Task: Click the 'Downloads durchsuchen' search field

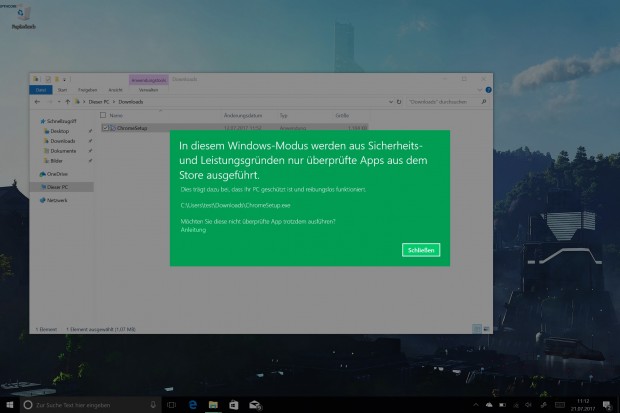Action: tap(443, 102)
